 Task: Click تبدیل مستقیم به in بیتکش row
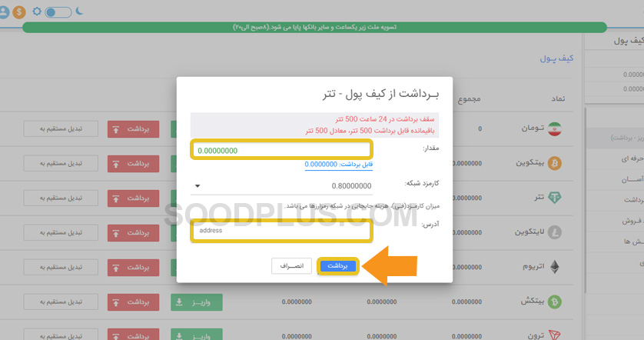[61, 302]
